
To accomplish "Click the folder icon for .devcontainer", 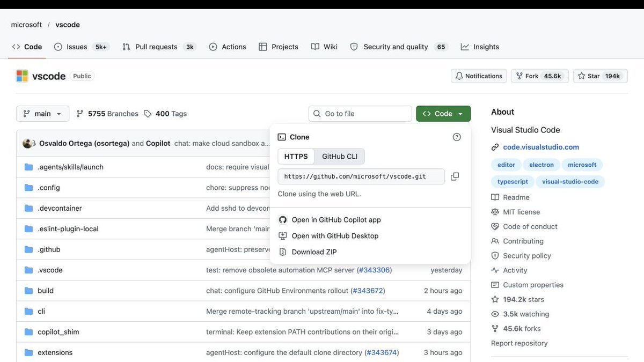I will point(29,208).
